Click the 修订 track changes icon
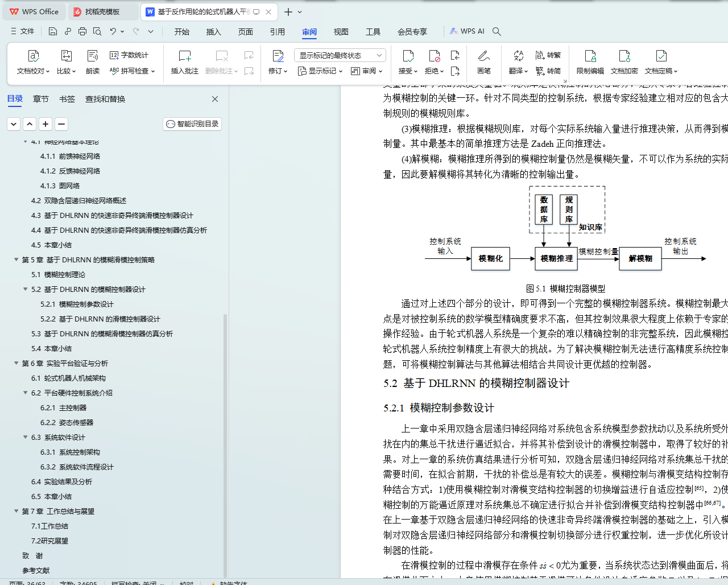 point(278,56)
